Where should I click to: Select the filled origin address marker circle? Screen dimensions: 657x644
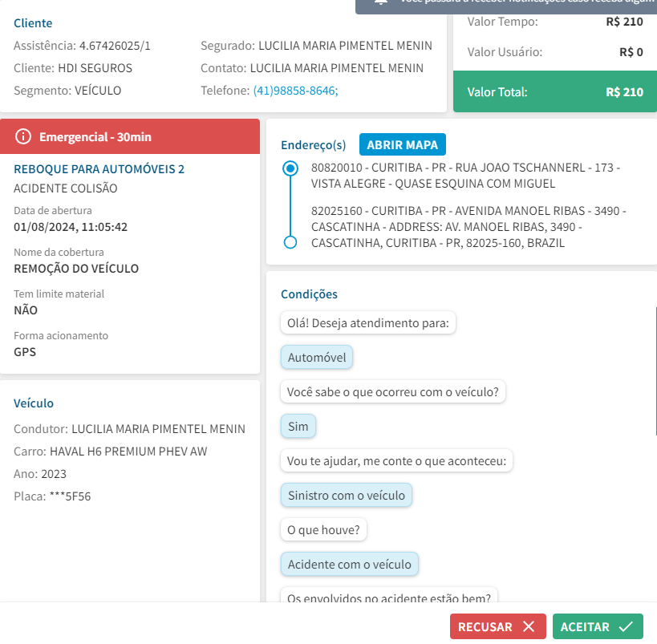click(x=290, y=169)
